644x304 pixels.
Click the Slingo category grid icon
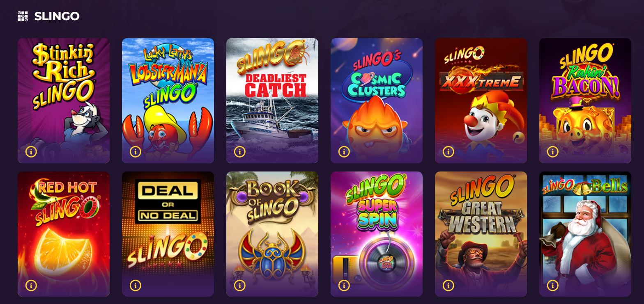point(23,16)
